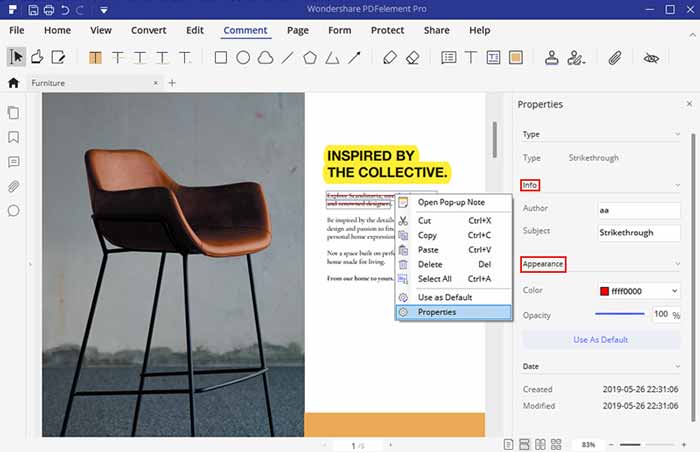Undo the last action
Viewport: 700px width, 452px height.
(65, 9)
